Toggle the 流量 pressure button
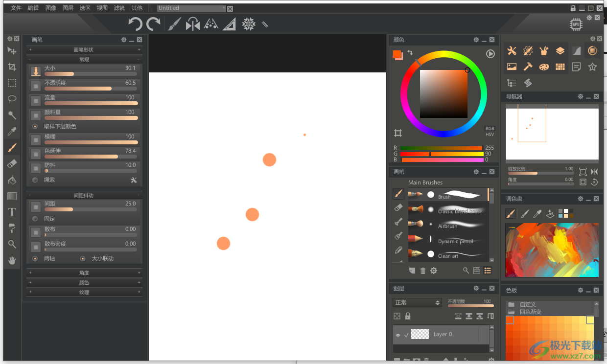 tap(36, 100)
